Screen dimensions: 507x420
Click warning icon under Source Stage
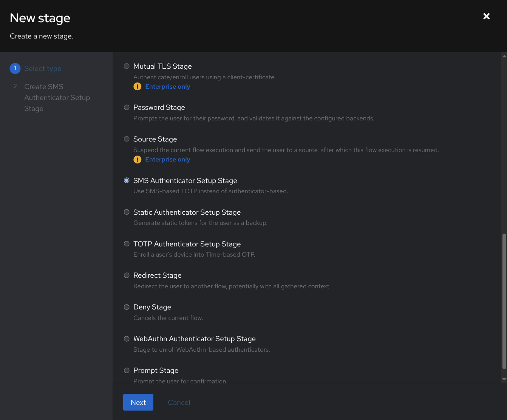[x=138, y=160]
